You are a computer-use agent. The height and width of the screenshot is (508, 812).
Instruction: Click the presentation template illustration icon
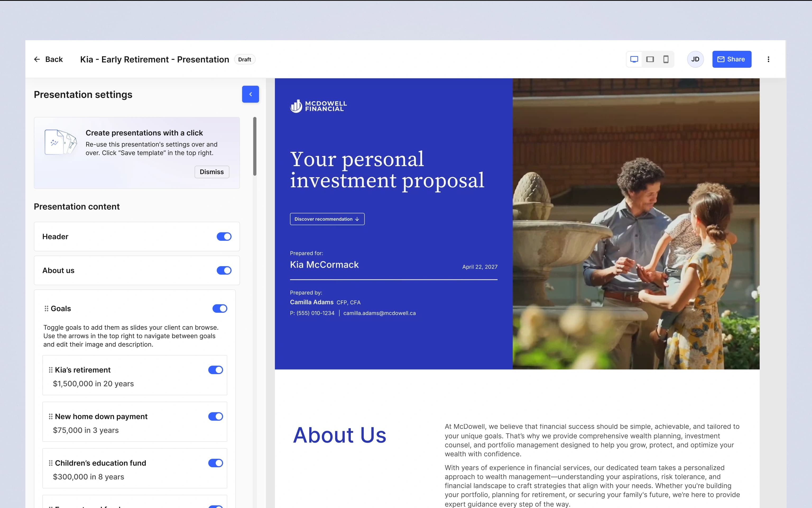61,142
